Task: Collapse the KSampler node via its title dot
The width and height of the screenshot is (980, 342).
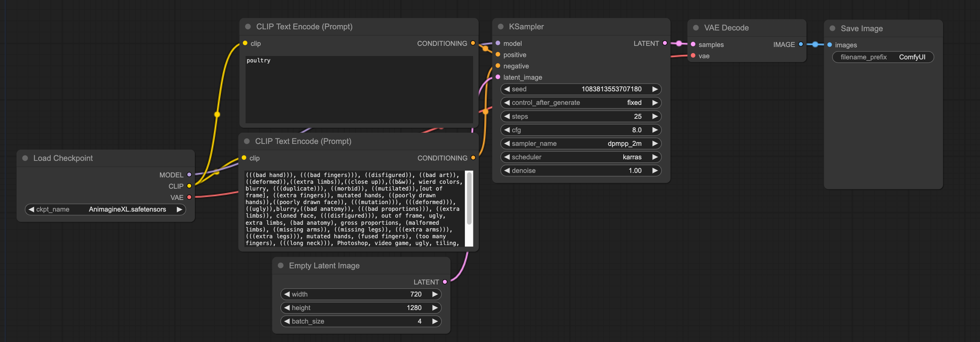Action: [x=501, y=27]
